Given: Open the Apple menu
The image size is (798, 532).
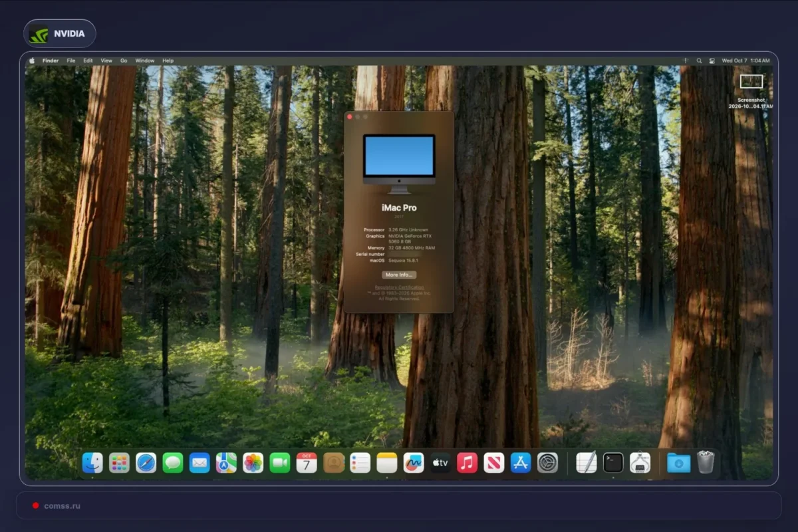Looking at the screenshot, I should coord(31,61).
